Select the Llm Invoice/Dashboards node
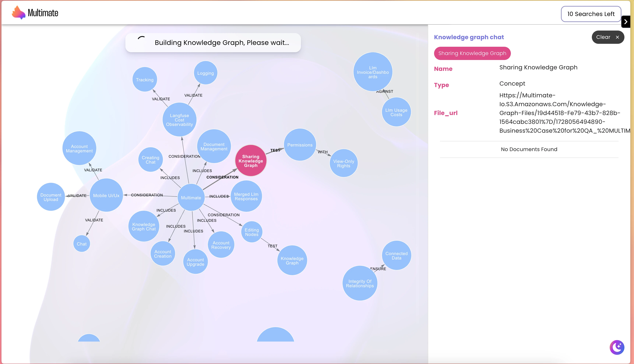634x364 pixels. [x=373, y=72]
